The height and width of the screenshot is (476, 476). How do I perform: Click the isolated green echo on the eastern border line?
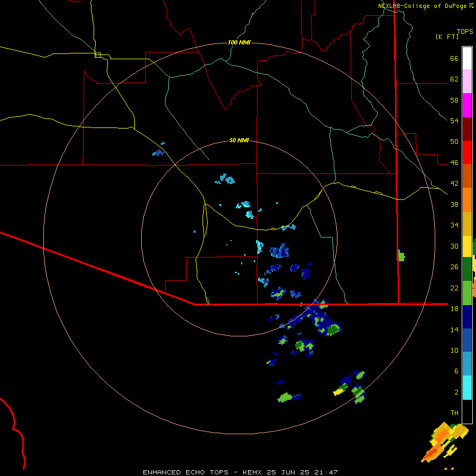401,256
